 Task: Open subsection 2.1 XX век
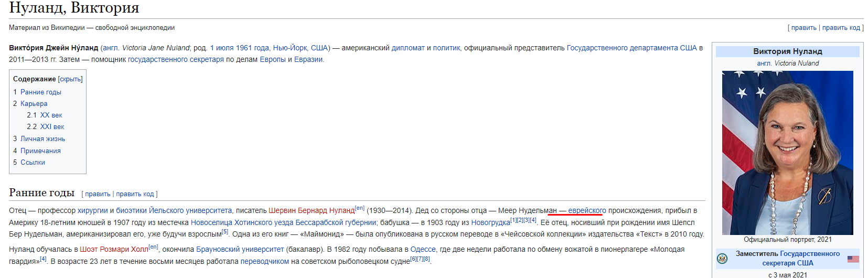51,115
